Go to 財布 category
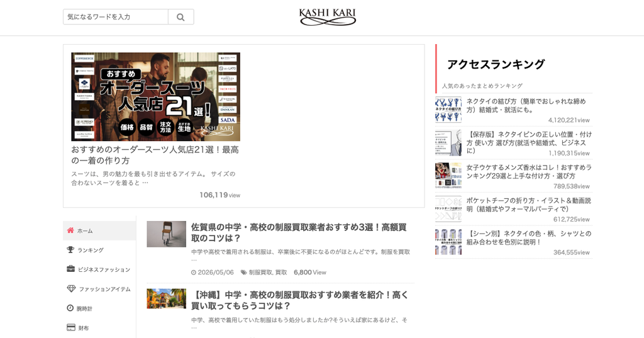 [84, 328]
